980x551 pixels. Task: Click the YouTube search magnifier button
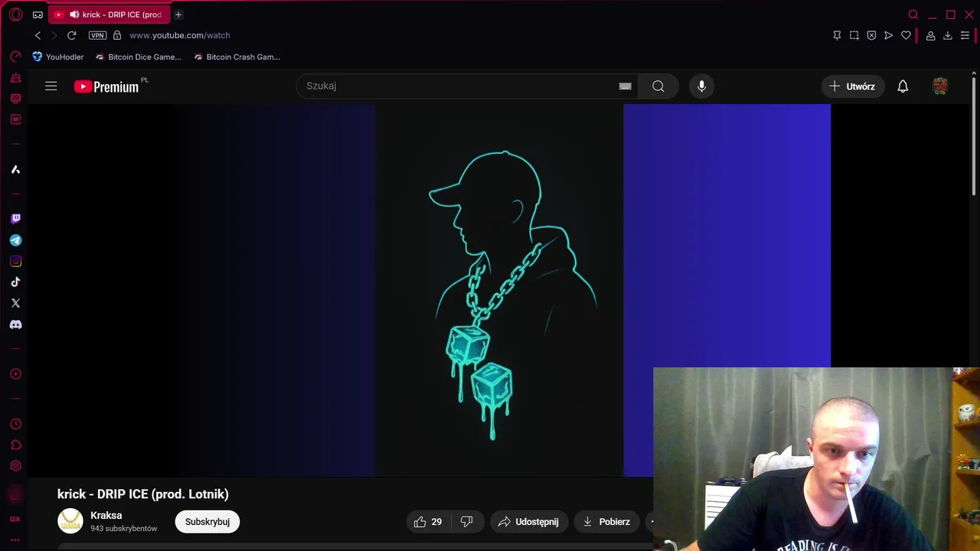click(658, 86)
